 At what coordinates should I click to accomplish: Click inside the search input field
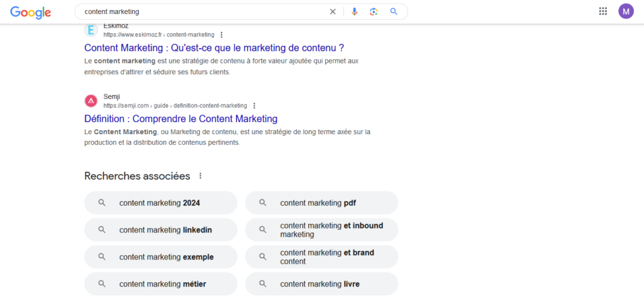click(x=203, y=11)
